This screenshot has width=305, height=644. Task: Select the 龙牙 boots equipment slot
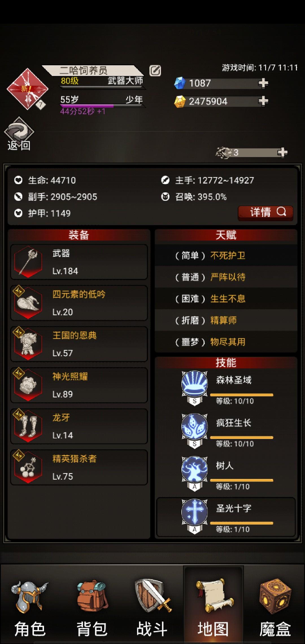[79, 427]
